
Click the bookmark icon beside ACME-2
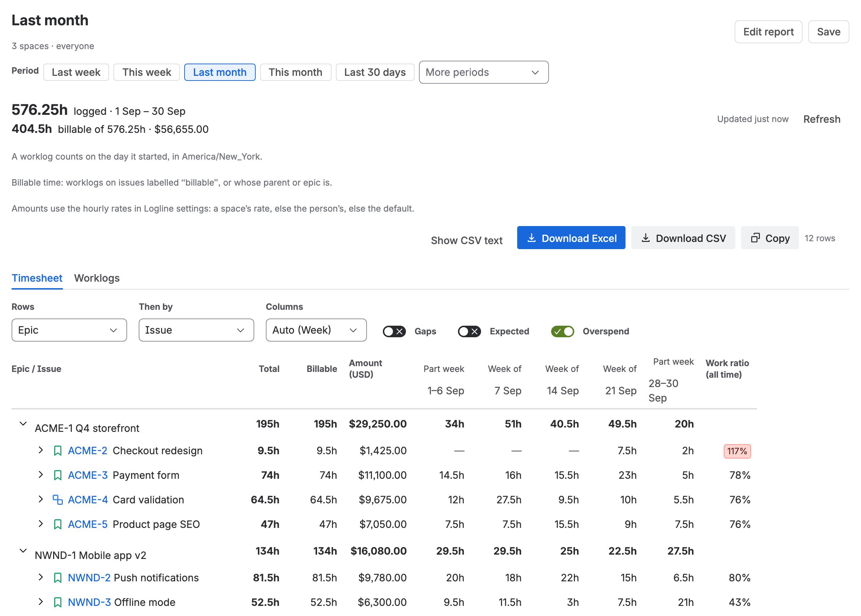point(58,451)
